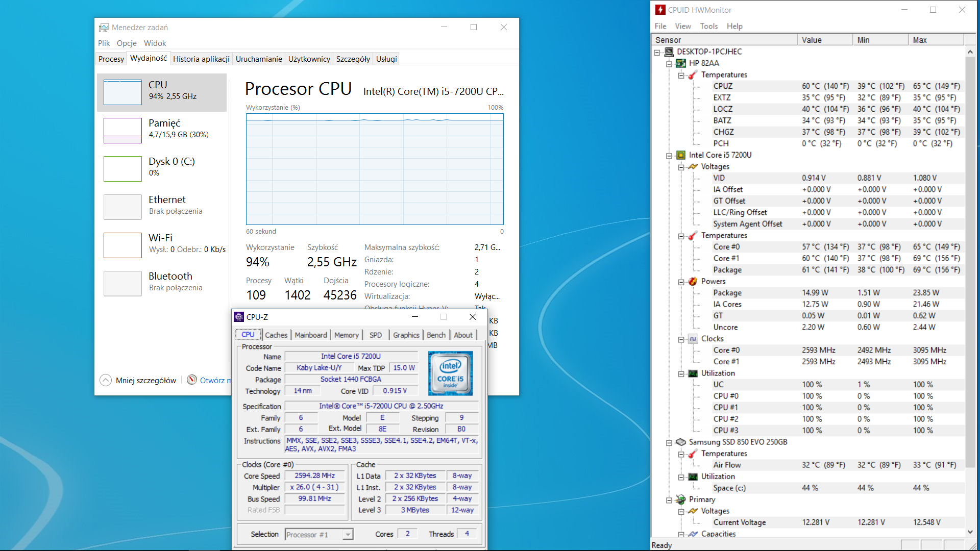Open the Help menu in HWMonitor
Image resolution: width=980 pixels, height=551 pixels.
click(x=734, y=26)
